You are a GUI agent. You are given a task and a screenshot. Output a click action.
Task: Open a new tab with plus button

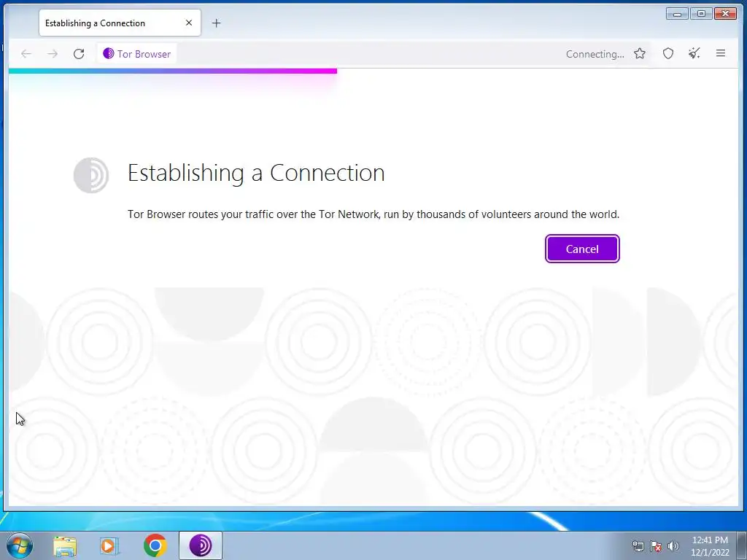[216, 23]
